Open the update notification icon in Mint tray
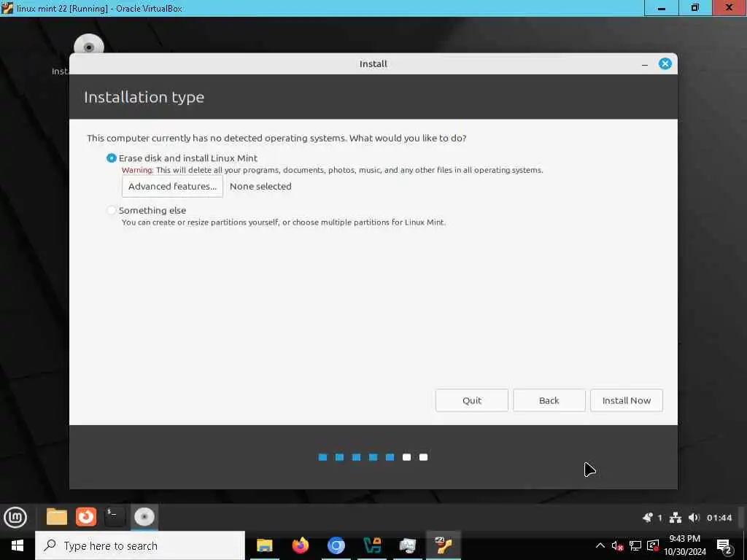 pos(648,518)
